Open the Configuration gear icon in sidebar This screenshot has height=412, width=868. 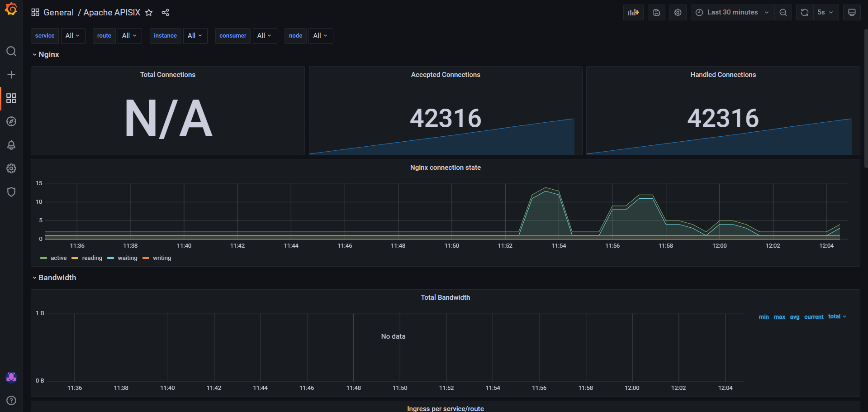[x=11, y=168]
